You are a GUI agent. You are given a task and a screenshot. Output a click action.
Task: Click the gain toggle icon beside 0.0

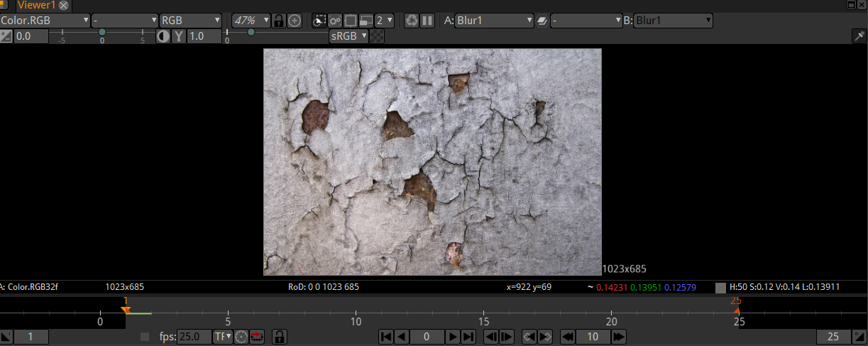tap(6, 36)
